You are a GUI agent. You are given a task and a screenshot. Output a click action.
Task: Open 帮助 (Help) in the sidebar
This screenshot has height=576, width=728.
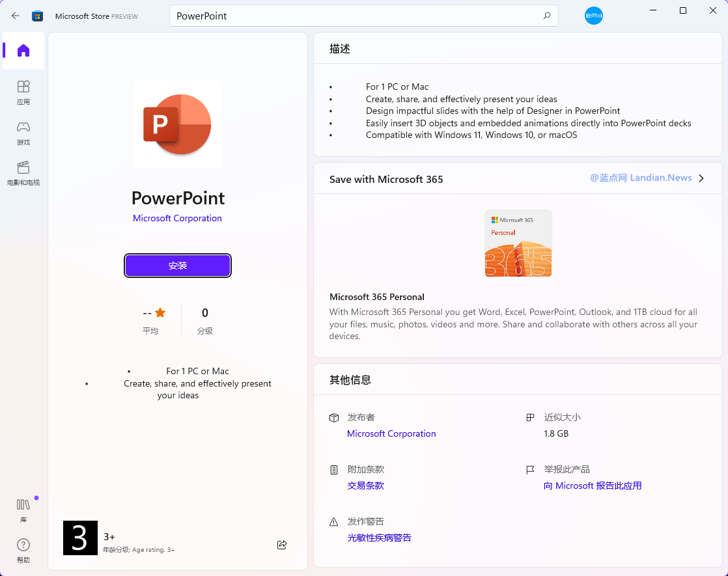click(23, 550)
